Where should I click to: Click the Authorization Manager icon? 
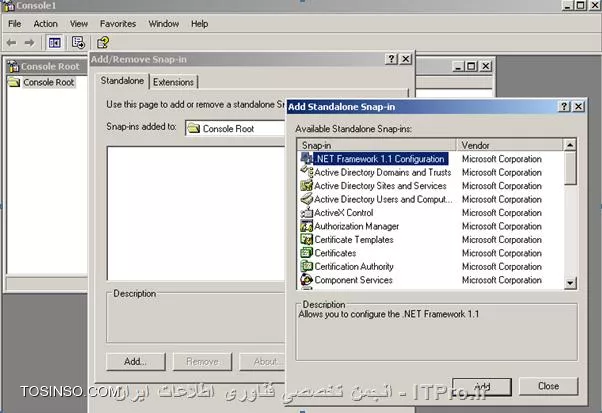306,226
